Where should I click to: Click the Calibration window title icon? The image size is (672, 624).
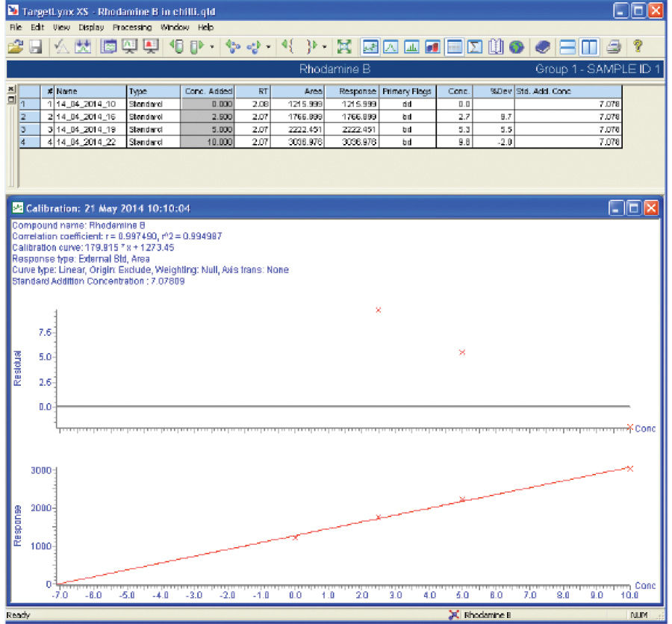pyautogui.click(x=18, y=208)
